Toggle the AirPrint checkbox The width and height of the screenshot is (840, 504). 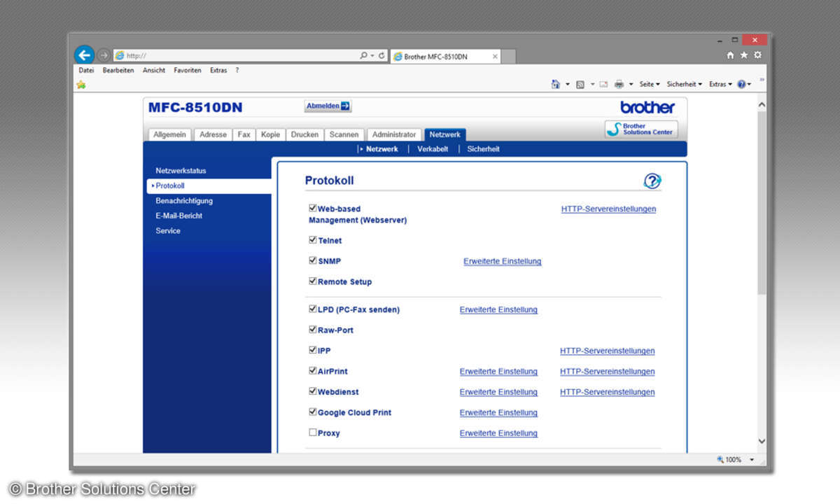[312, 370]
